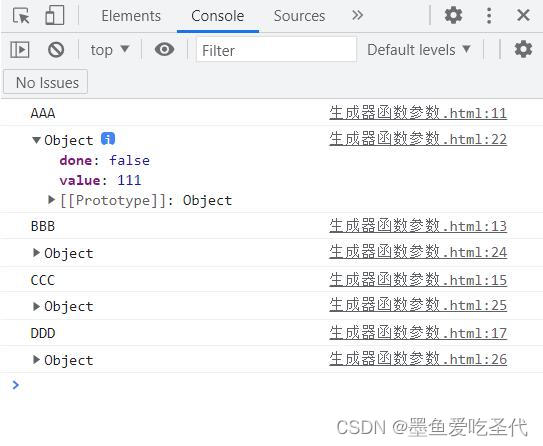Open source link 生成器函数参数.html:15
The image size is (543, 446).
[418, 279]
